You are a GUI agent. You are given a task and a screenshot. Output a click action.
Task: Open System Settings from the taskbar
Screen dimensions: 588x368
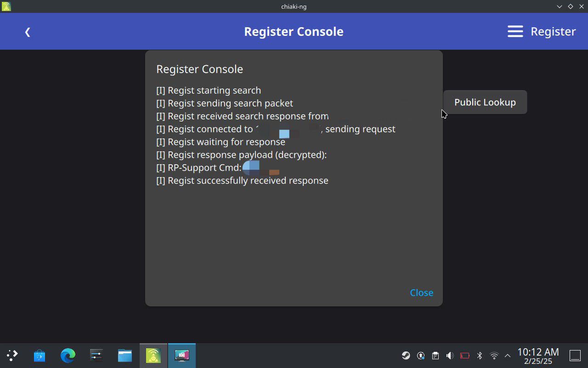[x=96, y=356]
